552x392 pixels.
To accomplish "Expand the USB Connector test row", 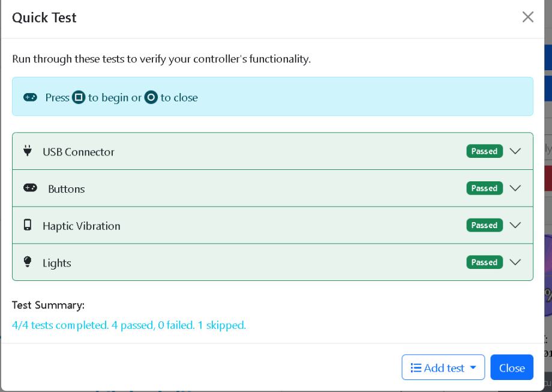I will 515,151.
